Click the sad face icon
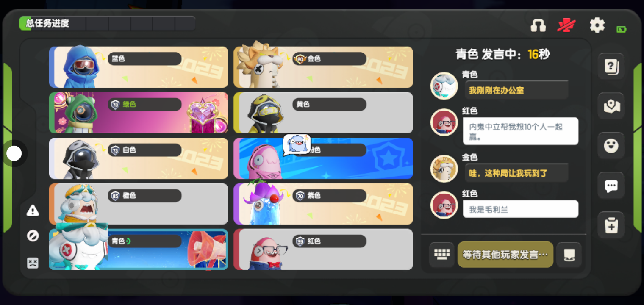Screen dimensions: 644x305 click(x=33, y=263)
